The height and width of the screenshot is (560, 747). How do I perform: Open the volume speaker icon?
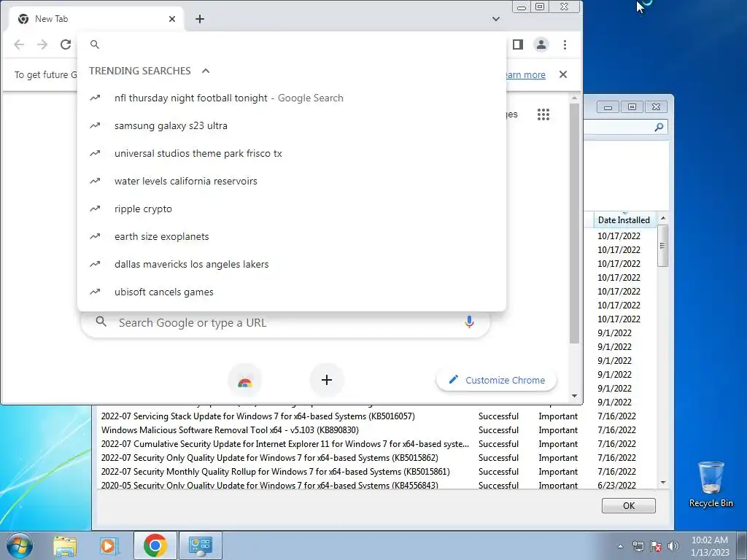tap(673, 546)
